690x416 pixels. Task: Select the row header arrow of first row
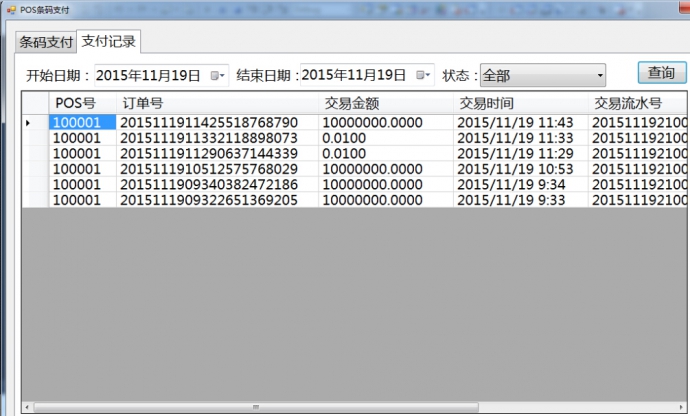(x=35, y=122)
